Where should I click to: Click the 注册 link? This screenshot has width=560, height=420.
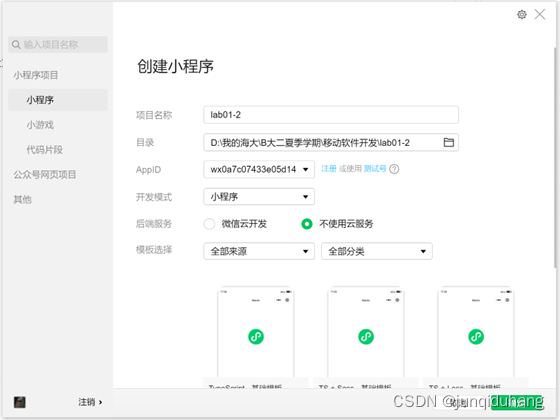point(329,169)
